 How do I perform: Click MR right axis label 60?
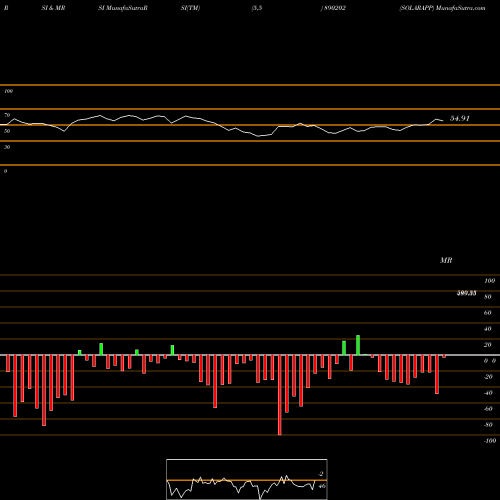[x=488, y=313]
